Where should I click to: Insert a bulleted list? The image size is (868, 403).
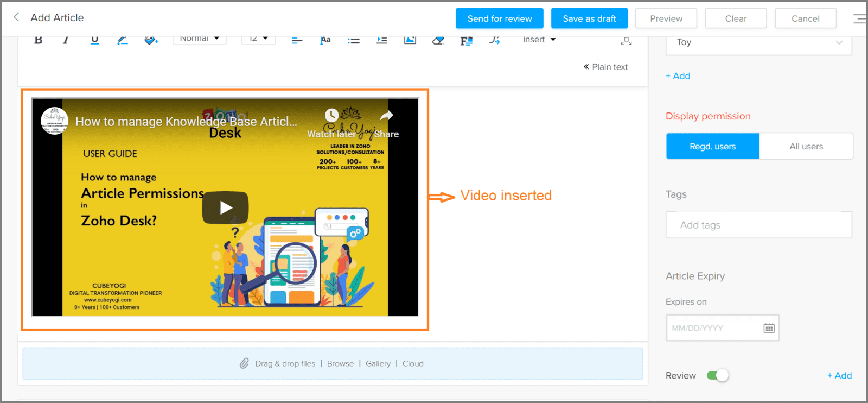point(354,41)
